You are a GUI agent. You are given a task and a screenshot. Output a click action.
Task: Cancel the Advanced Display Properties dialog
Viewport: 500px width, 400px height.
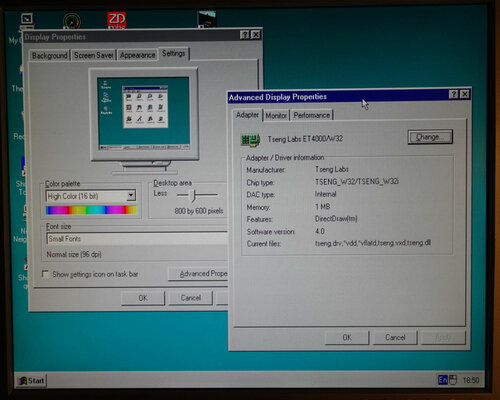pyautogui.click(x=395, y=338)
